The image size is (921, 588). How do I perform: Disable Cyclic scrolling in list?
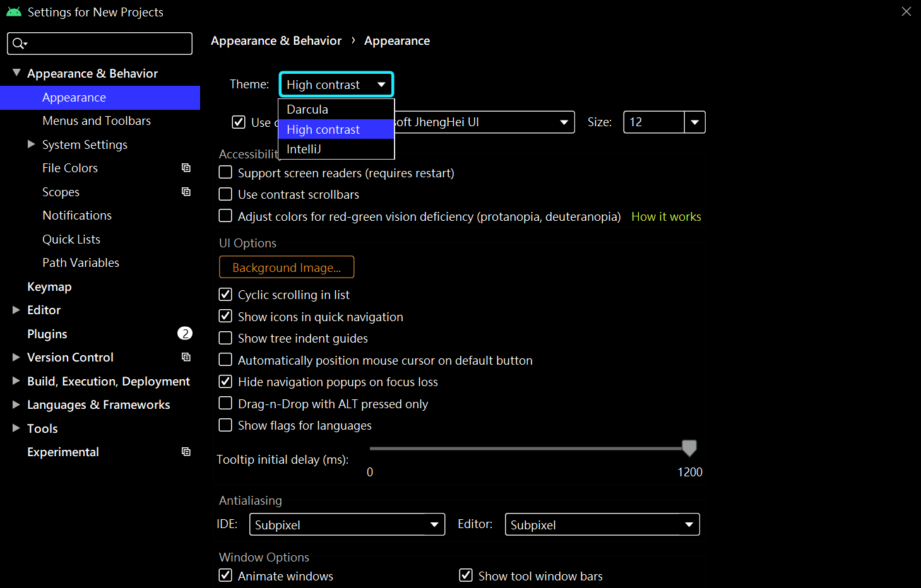[225, 294]
